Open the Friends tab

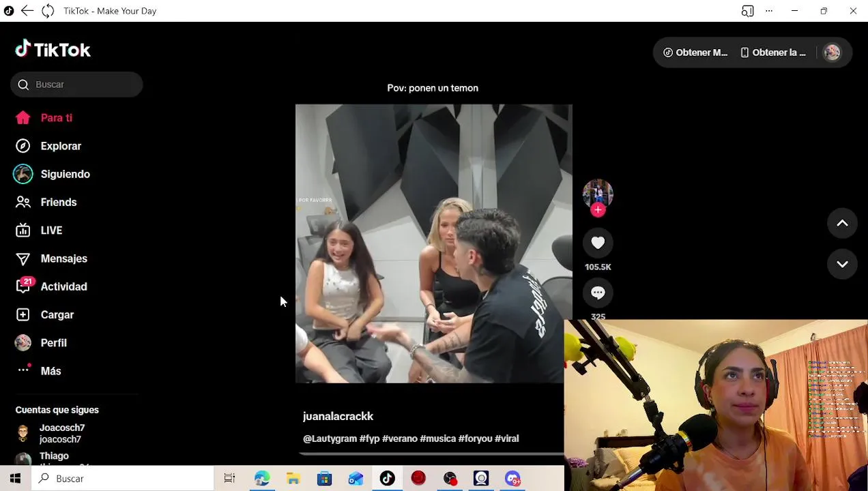(x=46, y=202)
